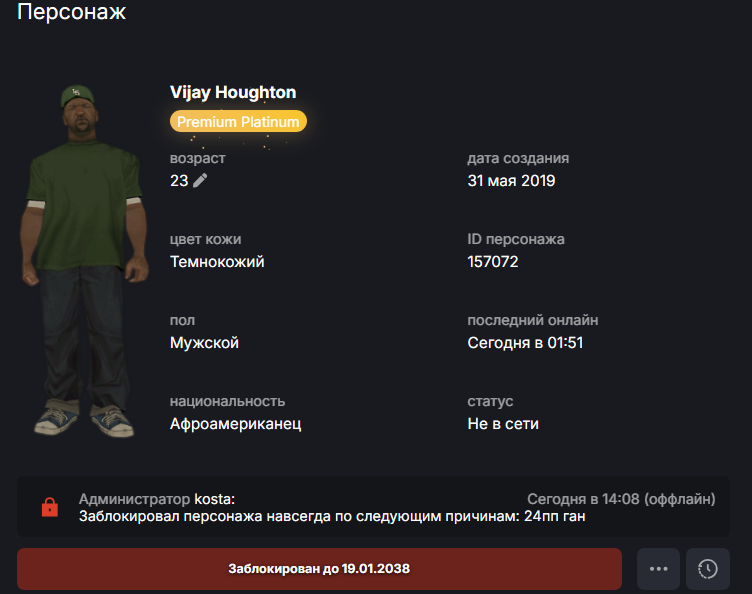Click the red lock icon
Viewport: 752px width, 594px height.
50,507
